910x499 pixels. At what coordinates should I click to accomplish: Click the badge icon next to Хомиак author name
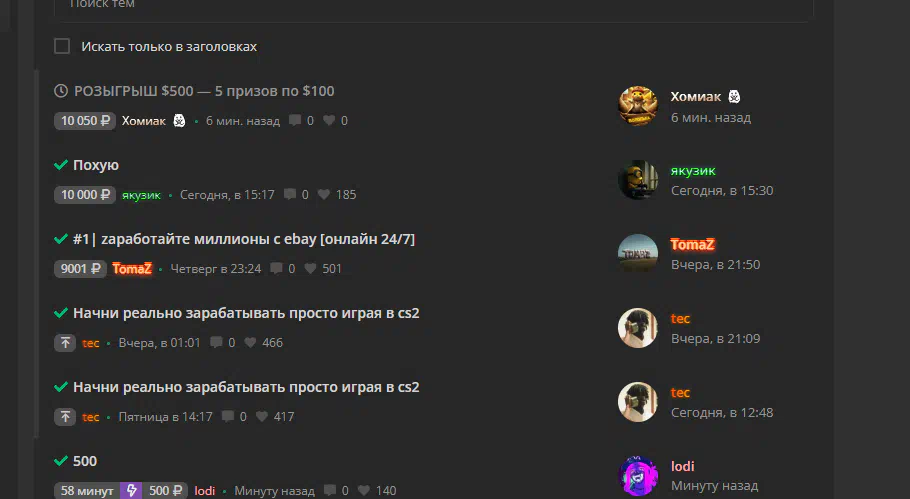coord(179,121)
